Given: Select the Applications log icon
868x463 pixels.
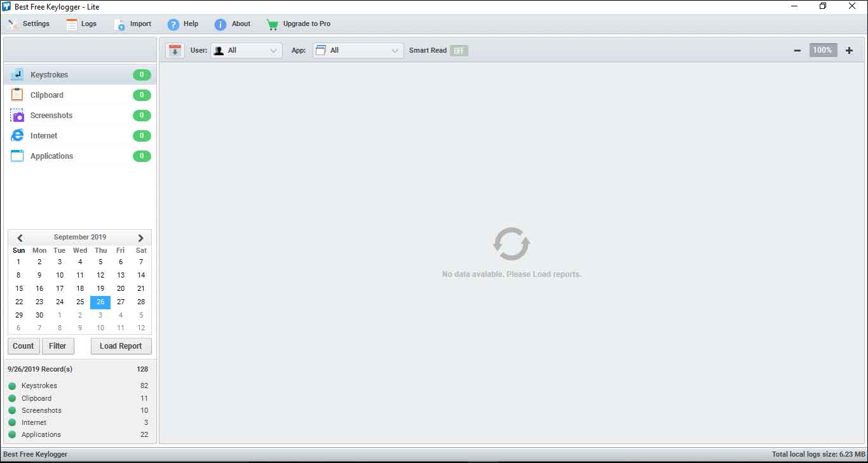Looking at the screenshot, I should click(17, 156).
